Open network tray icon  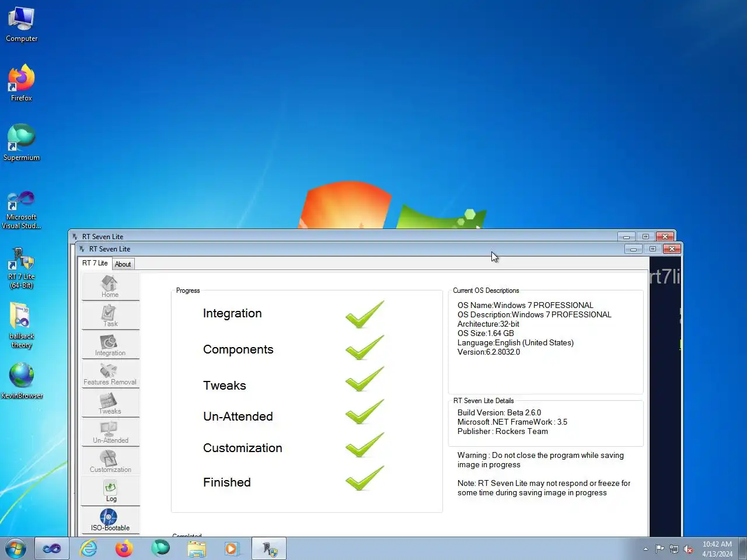(x=674, y=549)
